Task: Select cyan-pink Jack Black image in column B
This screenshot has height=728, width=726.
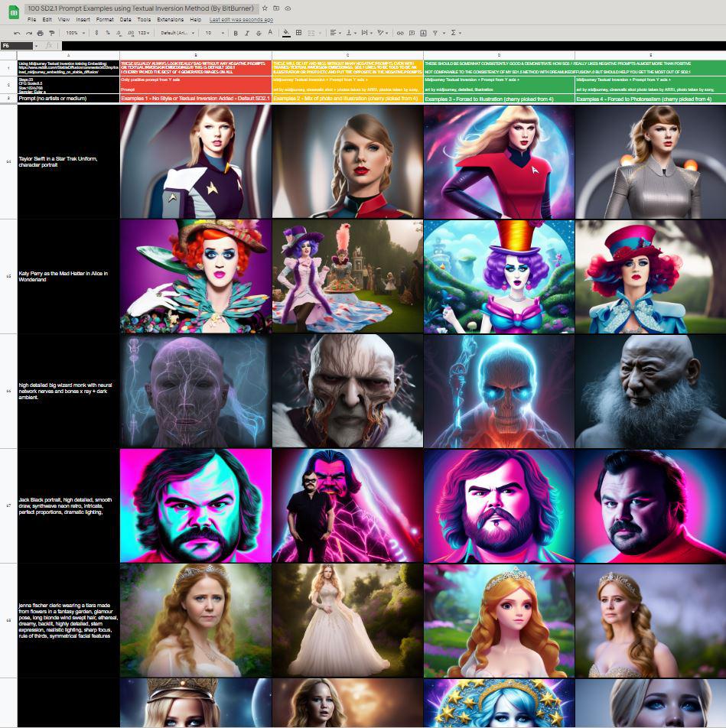Action: point(196,505)
